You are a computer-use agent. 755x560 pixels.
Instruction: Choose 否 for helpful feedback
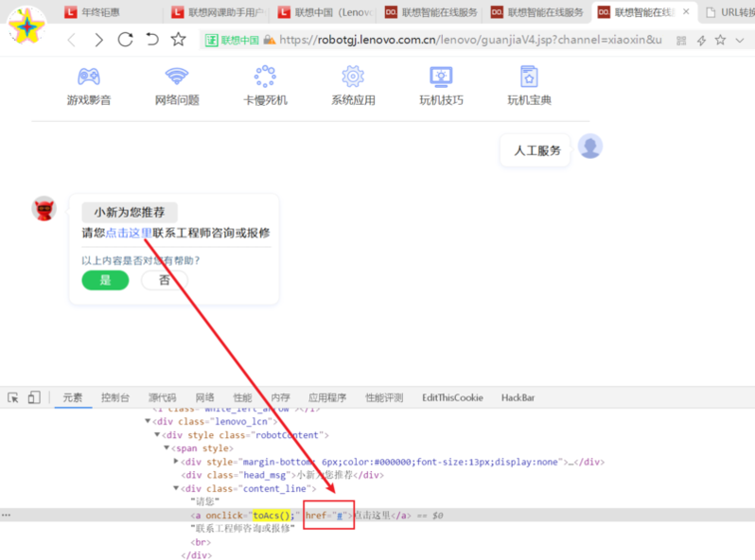point(165,280)
